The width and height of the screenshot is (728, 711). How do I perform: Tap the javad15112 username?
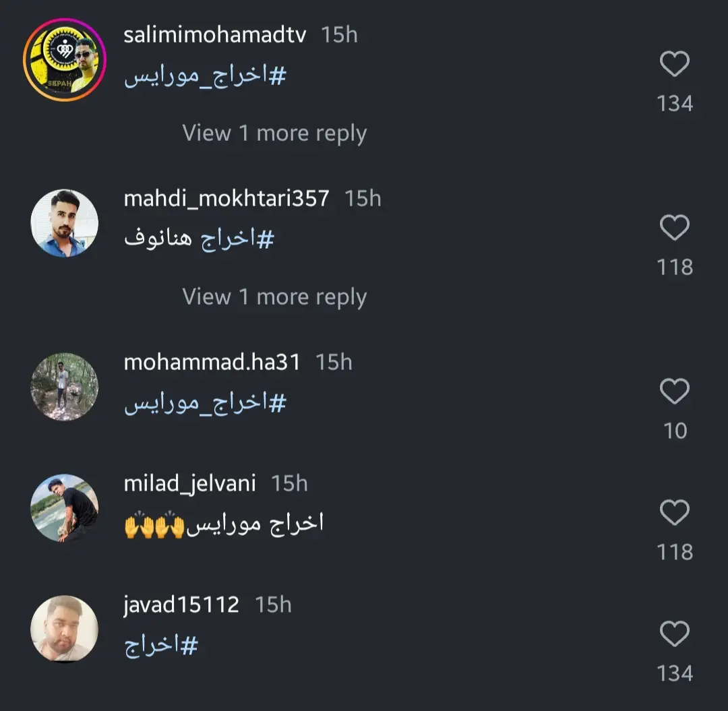click(181, 605)
